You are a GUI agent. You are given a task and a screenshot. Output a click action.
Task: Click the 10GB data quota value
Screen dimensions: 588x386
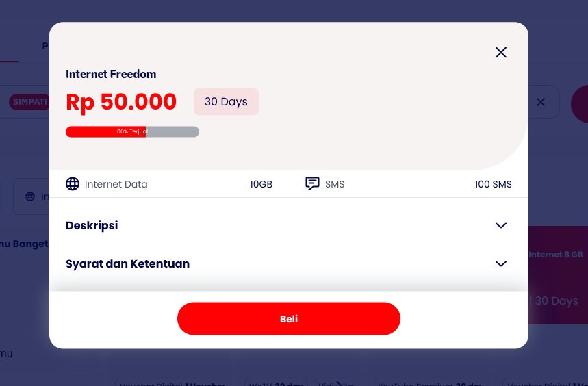(x=261, y=184)
